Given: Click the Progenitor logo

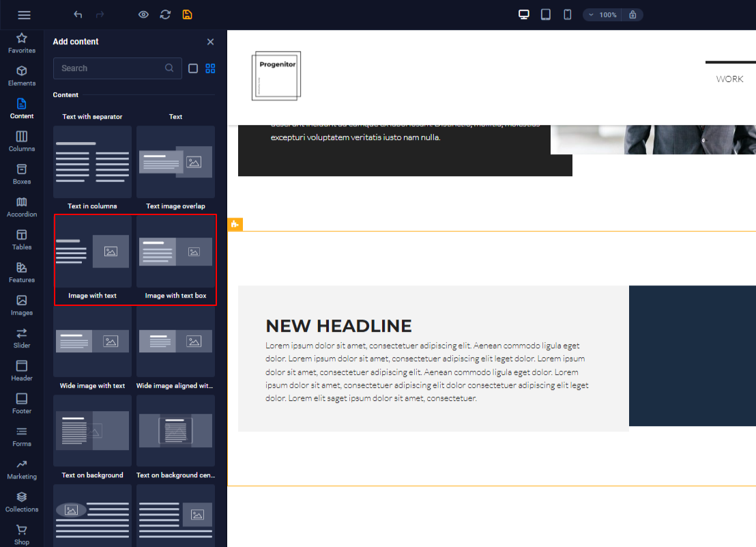Looking at the screenshot, I should click(276, 76).
